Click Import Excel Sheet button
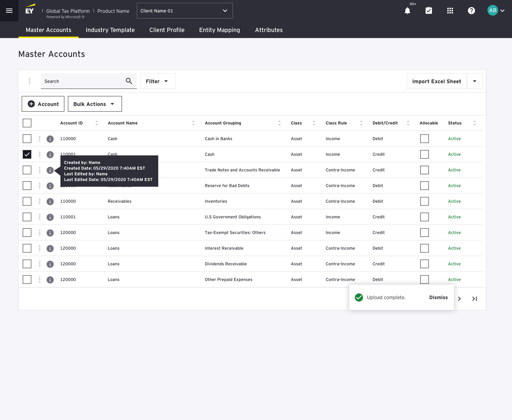Image resolution: width=512 pixels, height=420 pixels. click(437, 81)
